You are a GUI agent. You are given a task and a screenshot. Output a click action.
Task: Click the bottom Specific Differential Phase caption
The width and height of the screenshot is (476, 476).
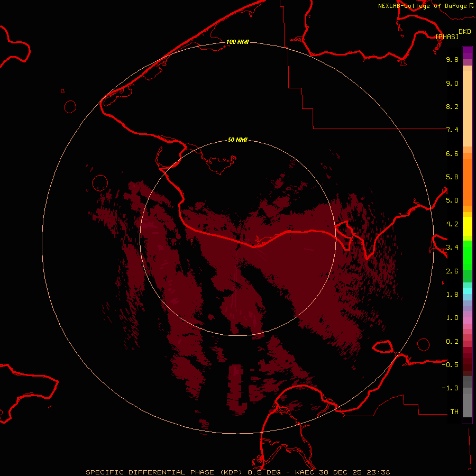[x=237, y=472]
